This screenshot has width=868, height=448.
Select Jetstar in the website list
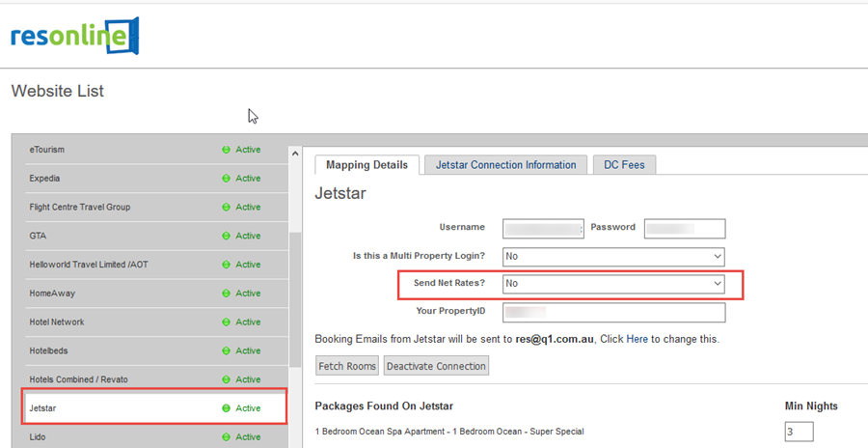point(155,408)
